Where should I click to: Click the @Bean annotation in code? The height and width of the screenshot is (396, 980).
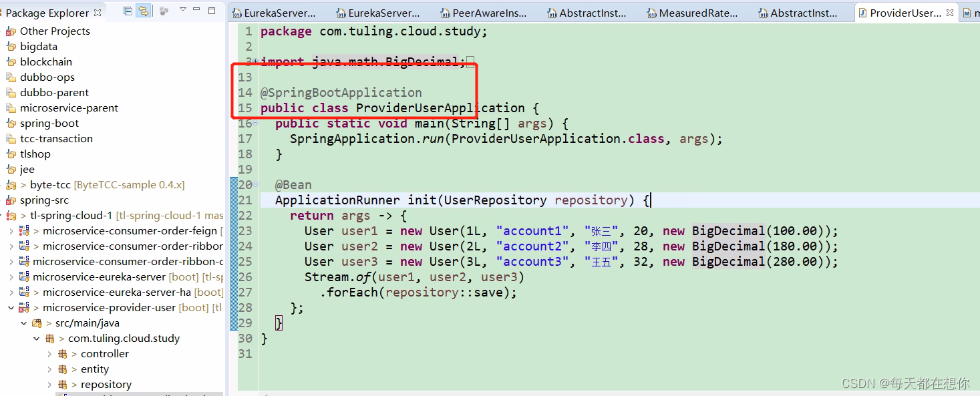293,185
